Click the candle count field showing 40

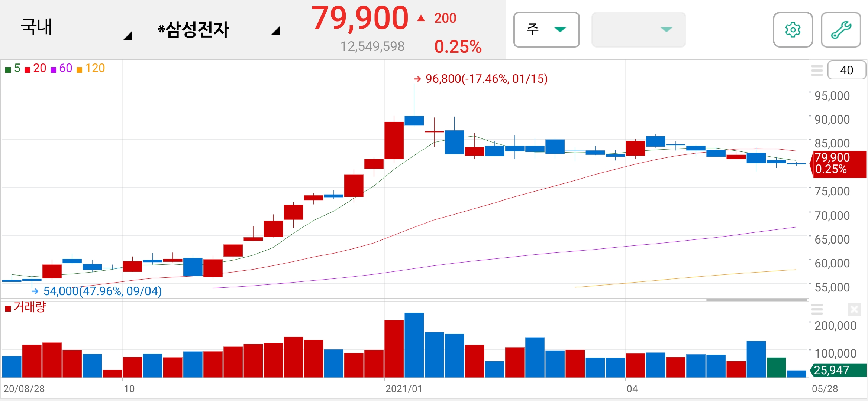[x=847, y=70]
